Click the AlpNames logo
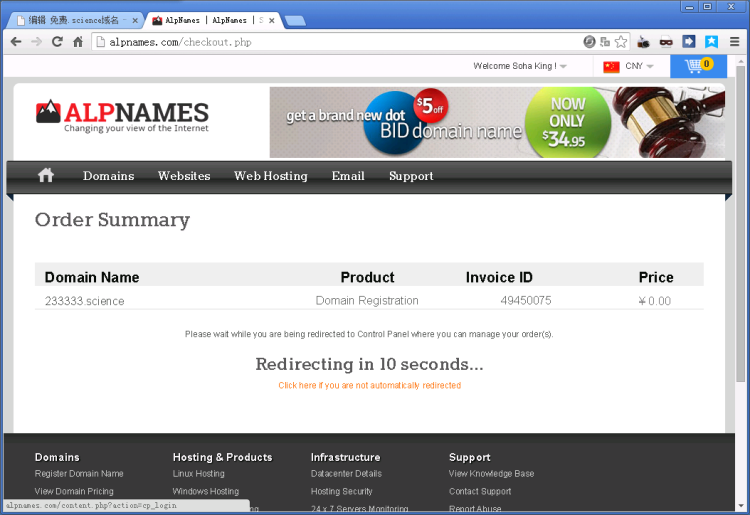Image resolution: width=750 pixels, height=515 pixels. pyautogui.click(x=122, y=116)
